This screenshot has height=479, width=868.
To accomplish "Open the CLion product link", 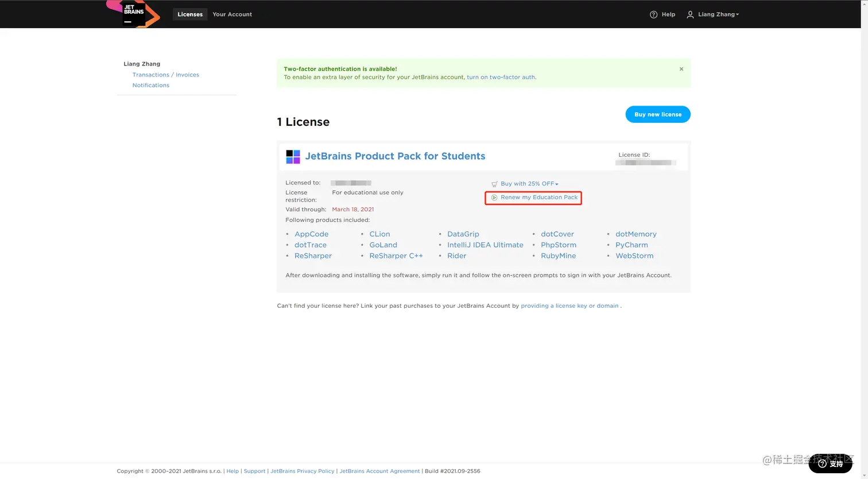I will coord(379,234).
